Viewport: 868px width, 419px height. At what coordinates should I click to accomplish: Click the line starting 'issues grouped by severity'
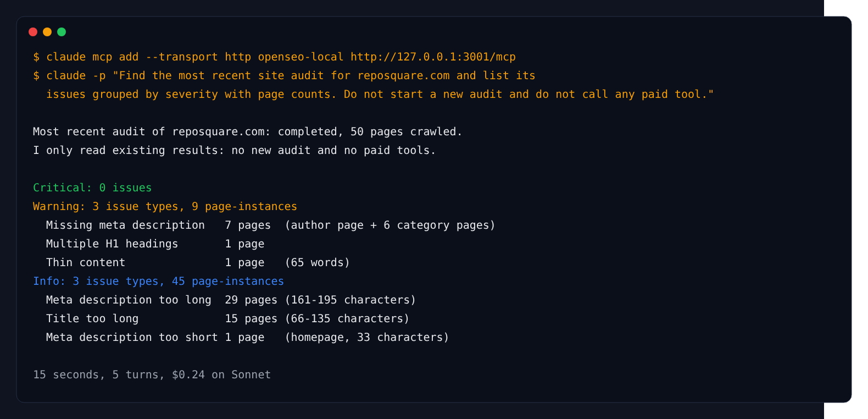coord(380,95)
